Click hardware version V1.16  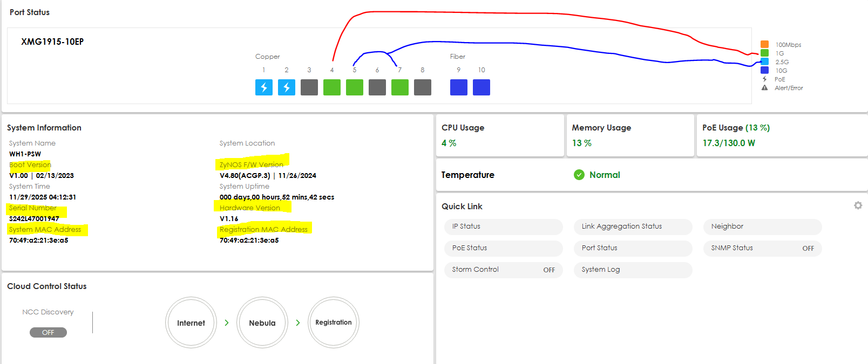tap(229, 218)
